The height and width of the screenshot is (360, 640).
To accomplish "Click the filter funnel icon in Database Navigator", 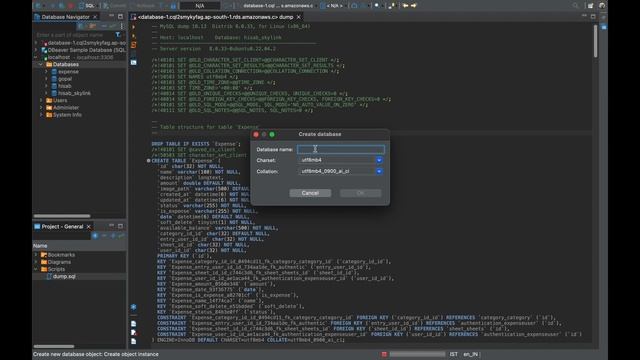I will tap(118, 35).
